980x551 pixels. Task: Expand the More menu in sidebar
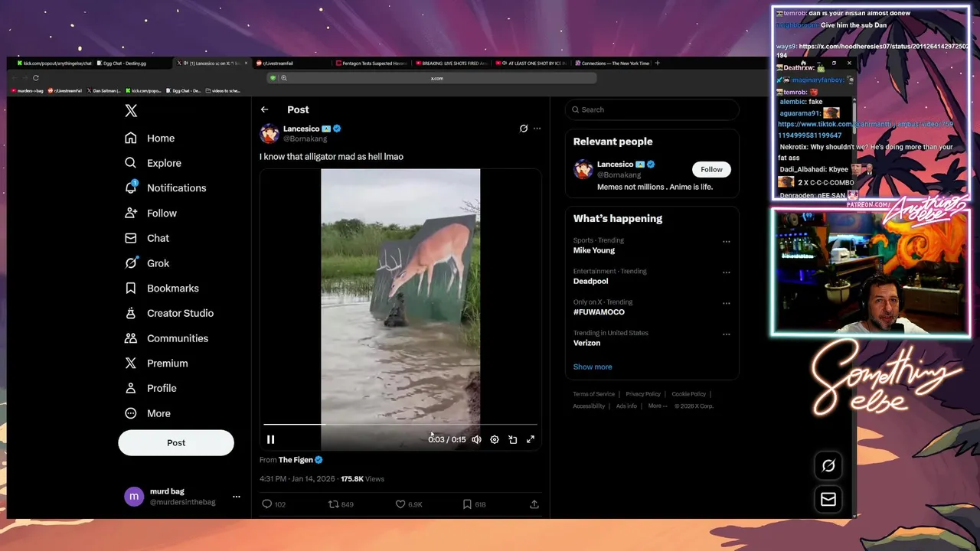[x=148, y=413]
